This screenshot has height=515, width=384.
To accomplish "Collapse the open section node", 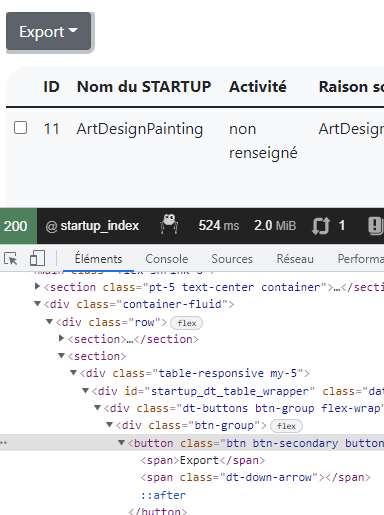I will pos(61,356).
